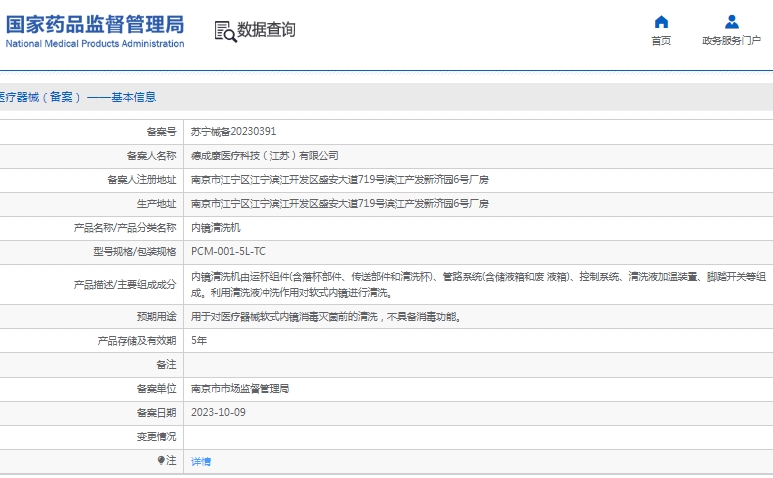
Task: Click the National Medical Products Administration English text
Action: click(95, 43)
